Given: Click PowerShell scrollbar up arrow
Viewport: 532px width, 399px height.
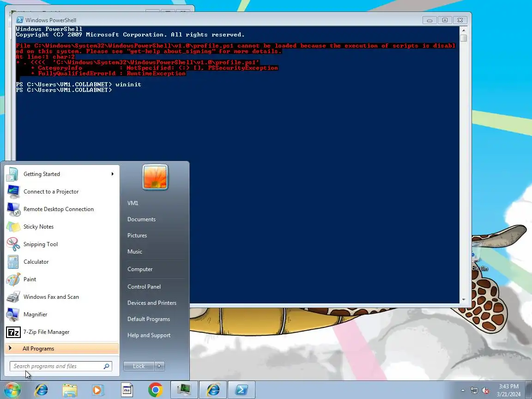Looking at the screenshot, I should [464, 30].
